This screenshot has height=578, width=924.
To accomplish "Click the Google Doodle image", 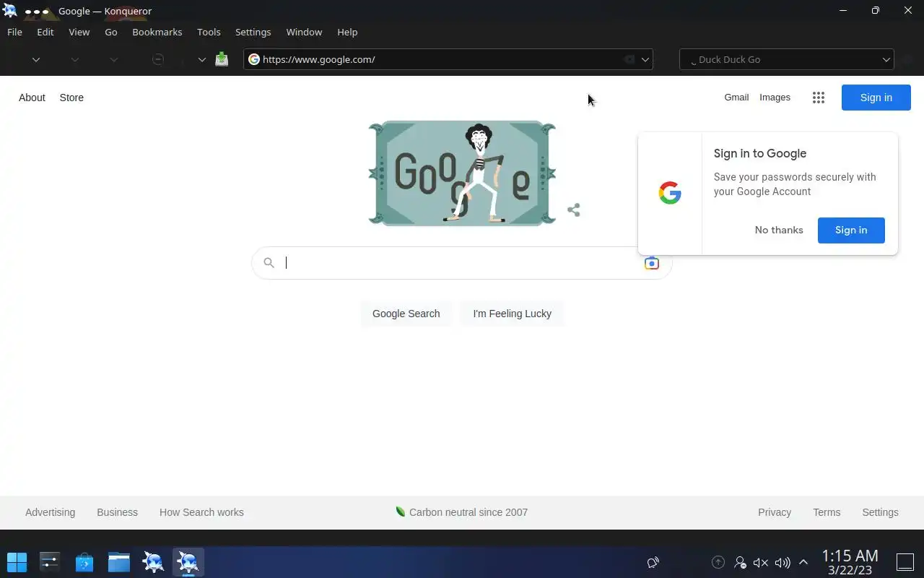I will point(462,173).
